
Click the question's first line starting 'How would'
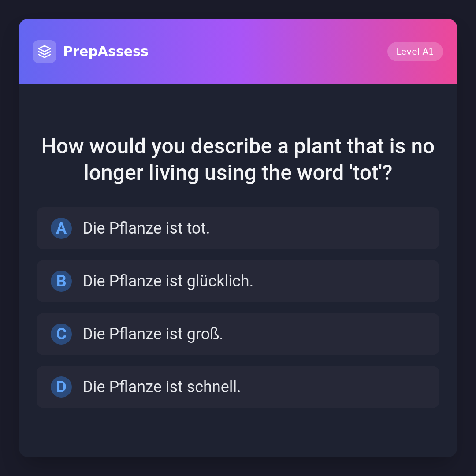click(238, 146)
